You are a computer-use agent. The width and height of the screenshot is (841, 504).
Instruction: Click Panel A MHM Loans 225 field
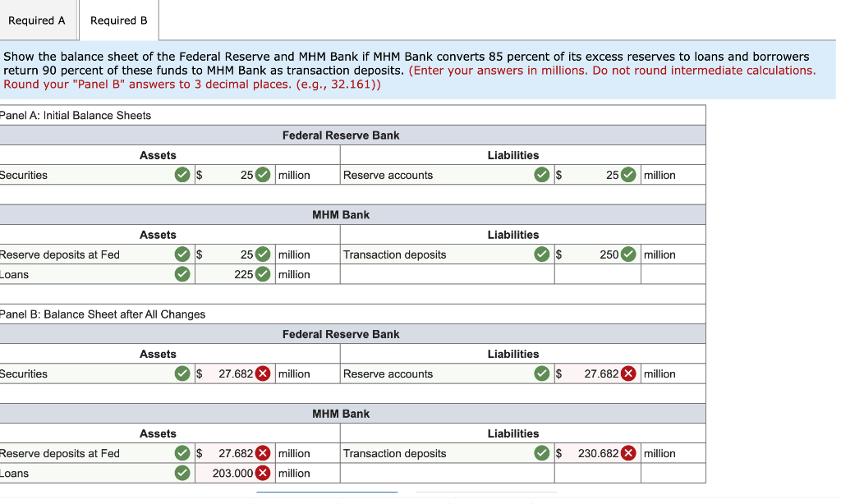(235, 274)
